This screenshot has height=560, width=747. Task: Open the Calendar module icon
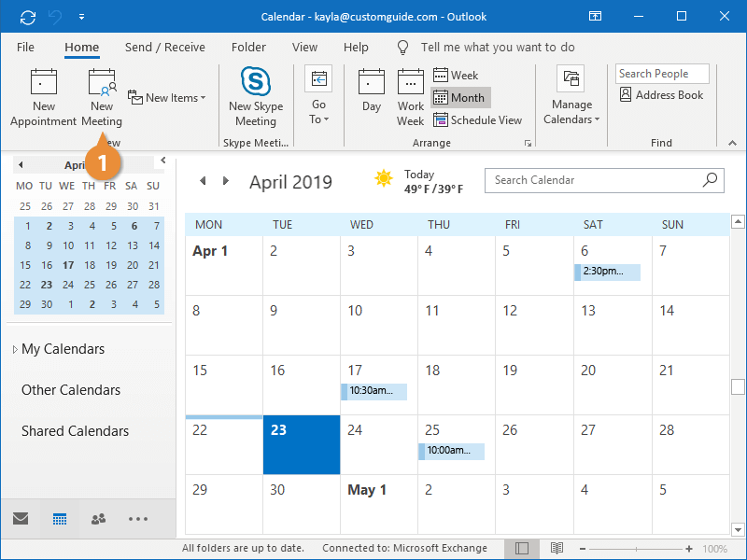[x=60, y=519]
